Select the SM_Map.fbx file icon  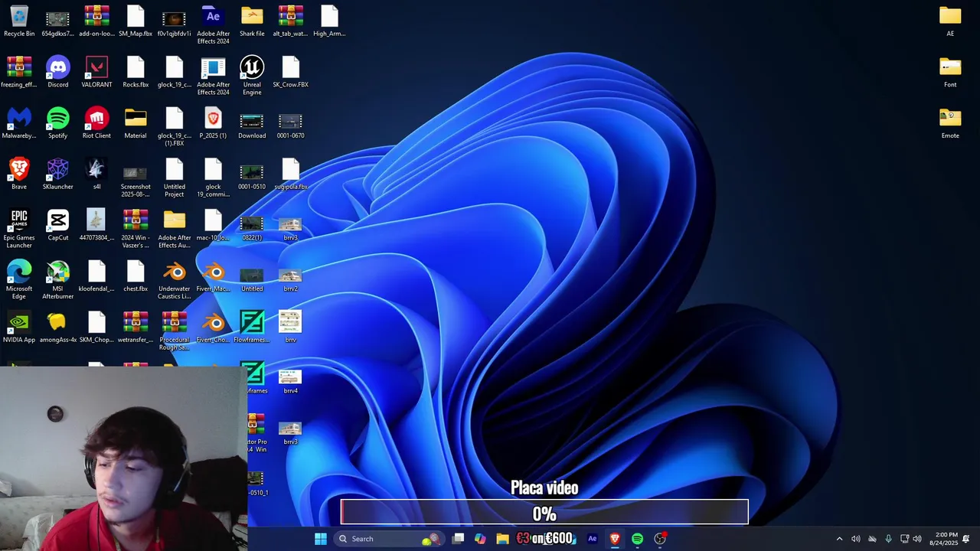pyautogui.click(x=136, y=21)
